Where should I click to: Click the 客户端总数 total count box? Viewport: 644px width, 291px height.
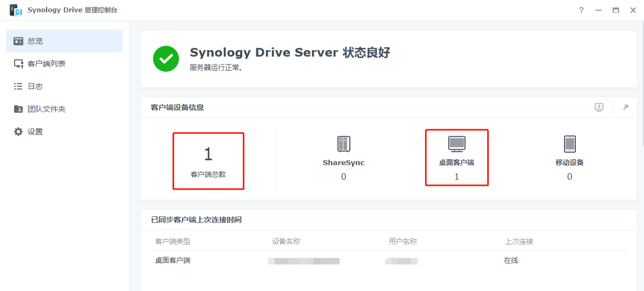pos(208,161)
